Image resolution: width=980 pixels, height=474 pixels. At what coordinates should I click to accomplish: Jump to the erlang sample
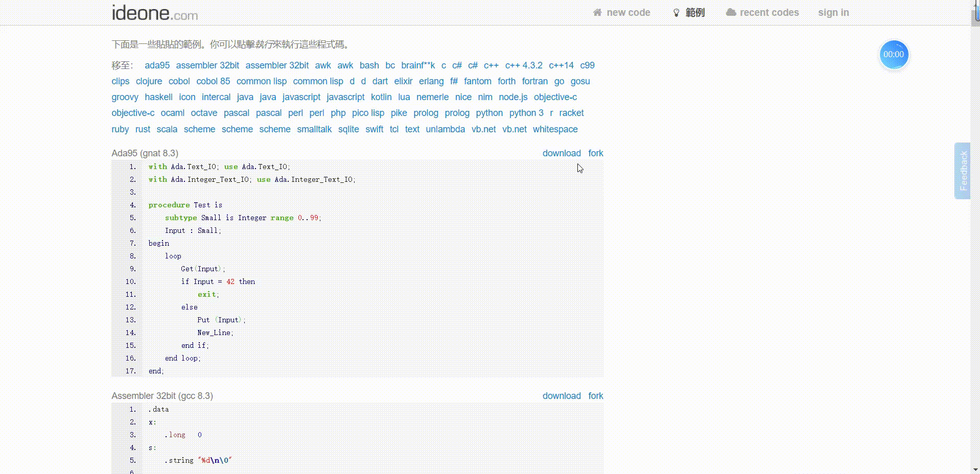tap(431, 81)
